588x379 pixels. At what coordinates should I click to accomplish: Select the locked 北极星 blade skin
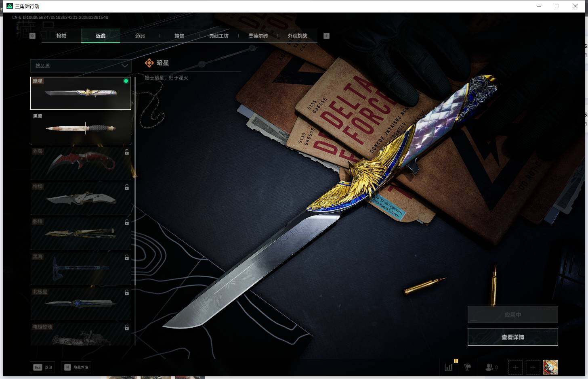(81, 304)
